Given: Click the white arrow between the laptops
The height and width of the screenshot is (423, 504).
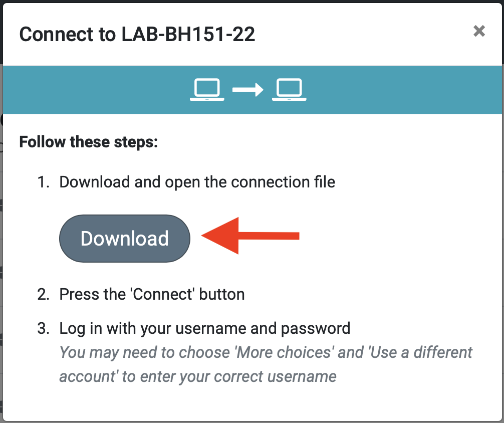Looking at the screenshot, I should pyautogui.click(x=248, y=90).
